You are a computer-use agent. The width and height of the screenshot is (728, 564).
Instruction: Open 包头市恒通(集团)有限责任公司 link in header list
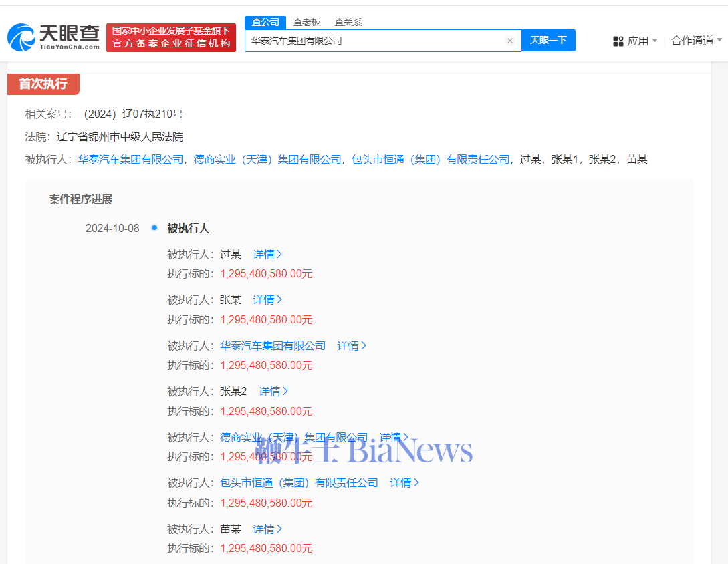pos(431,160)
